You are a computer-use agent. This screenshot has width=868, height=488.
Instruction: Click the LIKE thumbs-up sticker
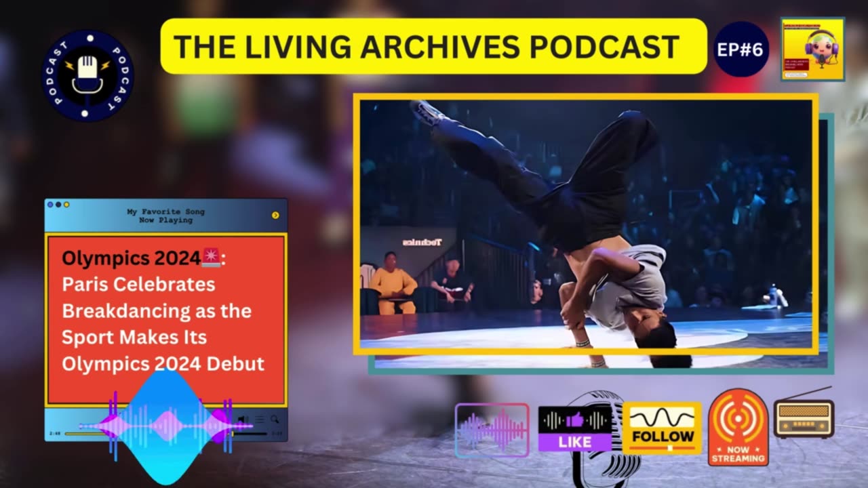(x=575, y=428)
